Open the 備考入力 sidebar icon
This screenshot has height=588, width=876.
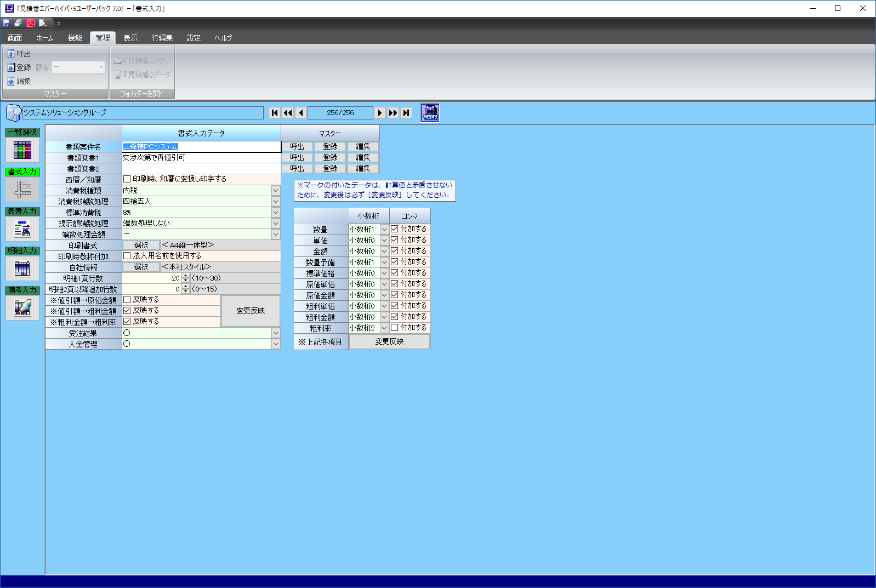[x=22, y=308]
